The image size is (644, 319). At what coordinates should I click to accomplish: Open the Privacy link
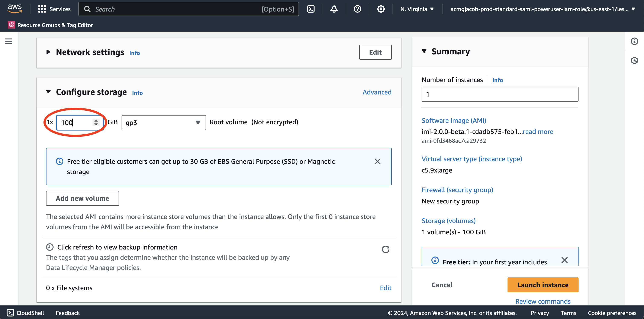[540, 313]
